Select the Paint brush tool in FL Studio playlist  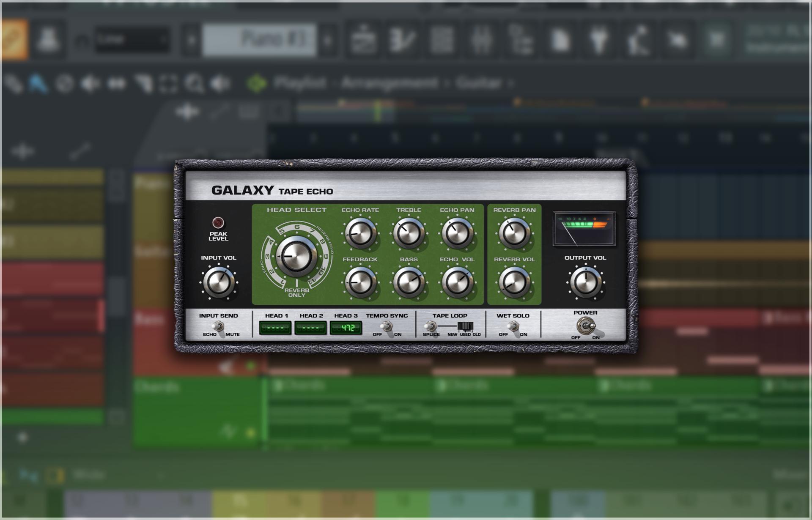tap(38, 84)
